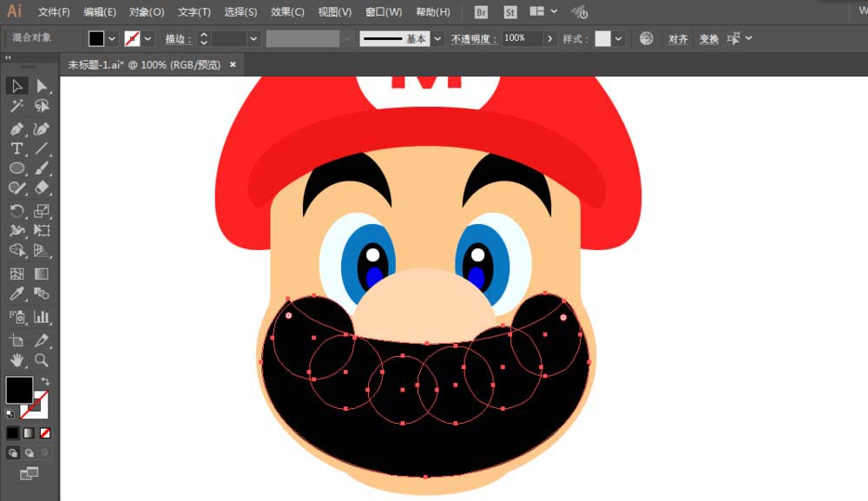Apply solid Color mode button

click(x=12, y=433)
